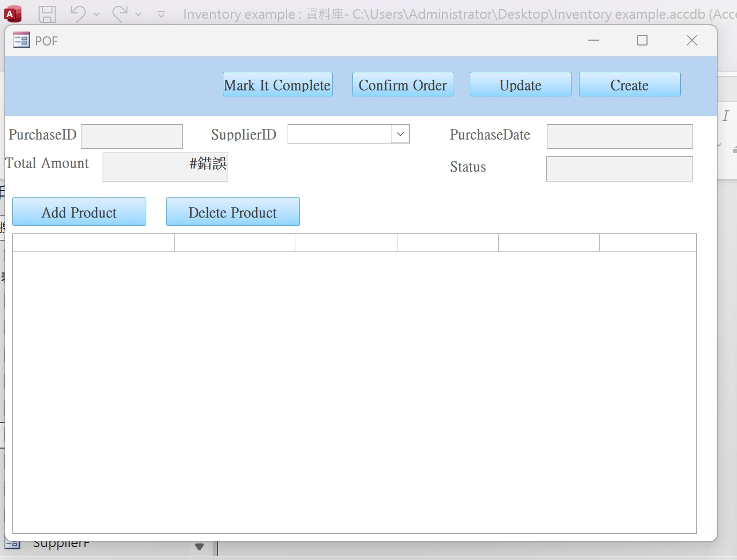Add a product to the order

click(x=79, y=211)
